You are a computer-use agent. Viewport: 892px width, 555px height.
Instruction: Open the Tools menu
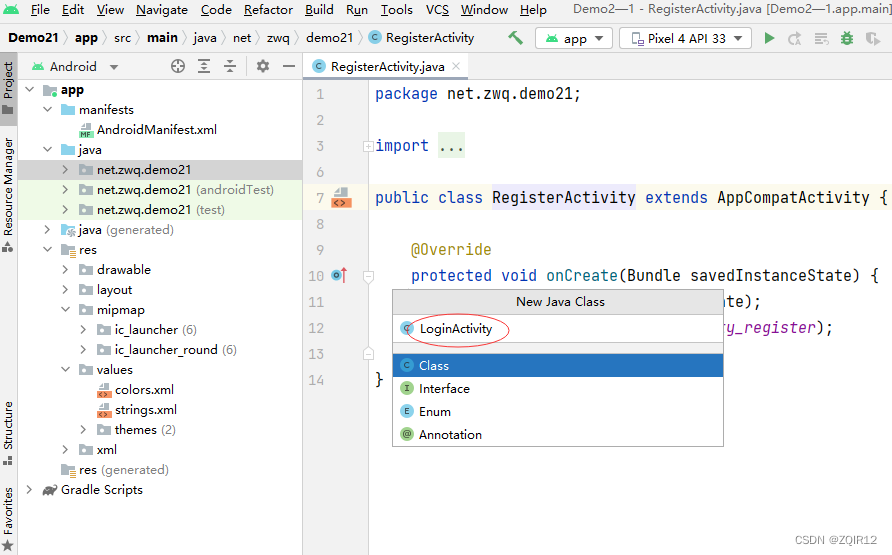pos(397,10)
